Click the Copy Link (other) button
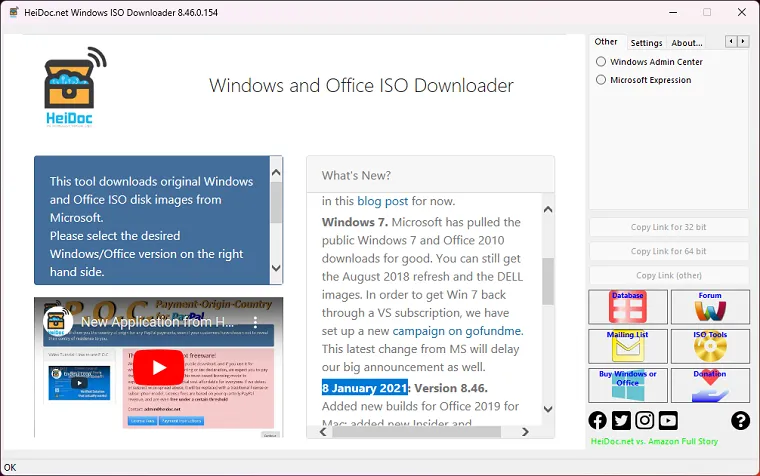The width and height of the screenshot is (760, 476). coord(669,275)
